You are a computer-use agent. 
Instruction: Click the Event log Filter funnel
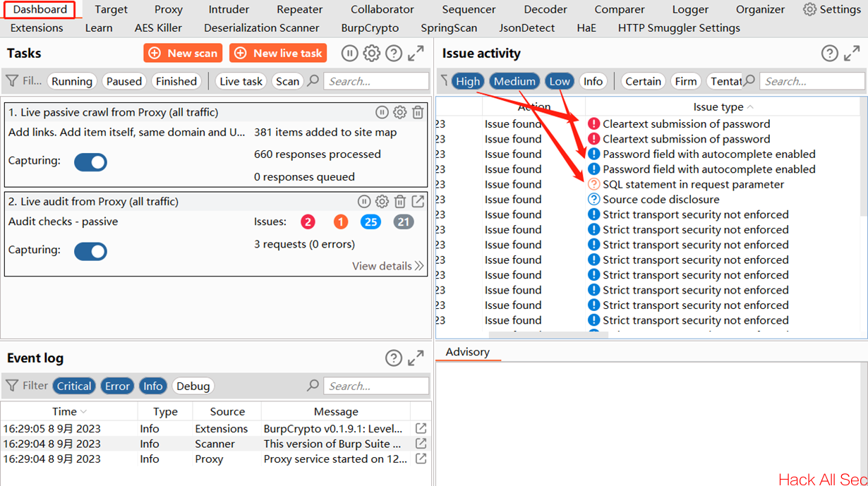point(13,386)
